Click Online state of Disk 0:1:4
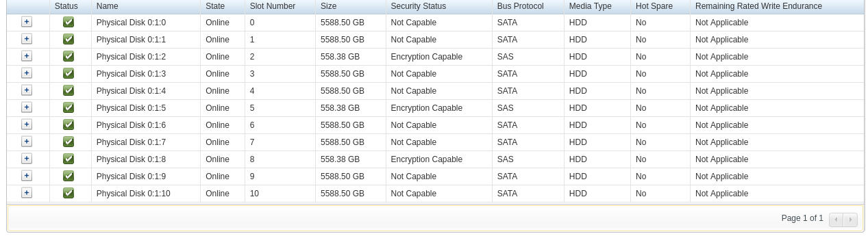The image size is (868, 249). (x=217, y=91)
